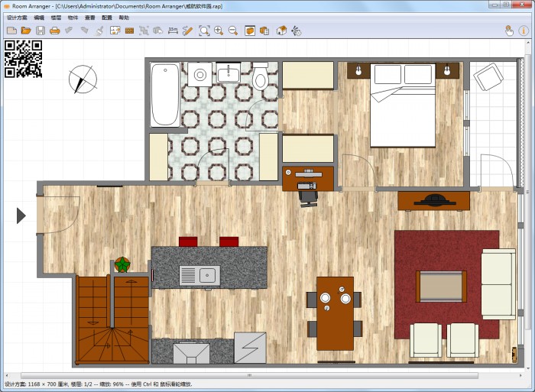Open the 帮助 menu
The image size is (535, 392).
(124, 18)
